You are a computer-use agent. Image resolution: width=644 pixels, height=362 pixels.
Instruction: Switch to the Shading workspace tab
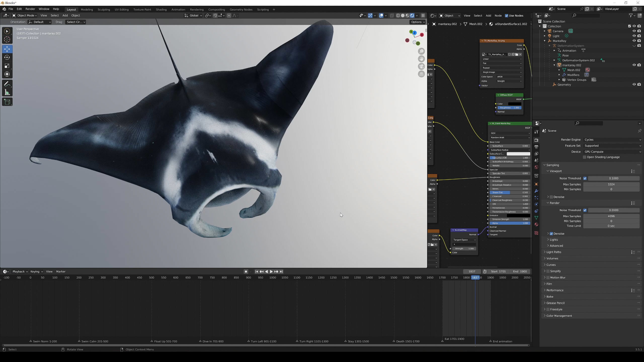(161, 10)
